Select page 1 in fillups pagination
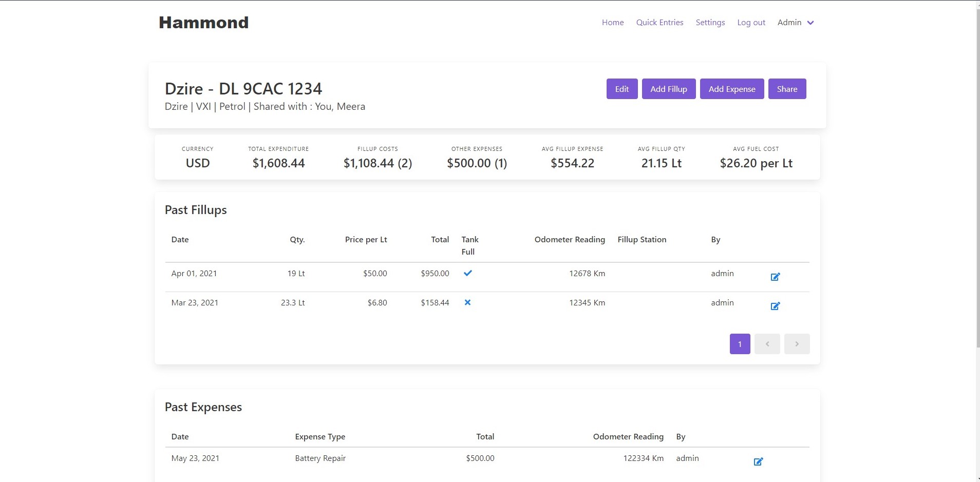Image resolution: width=980 pixels, height=482 pixels. (x=740, y=344)
